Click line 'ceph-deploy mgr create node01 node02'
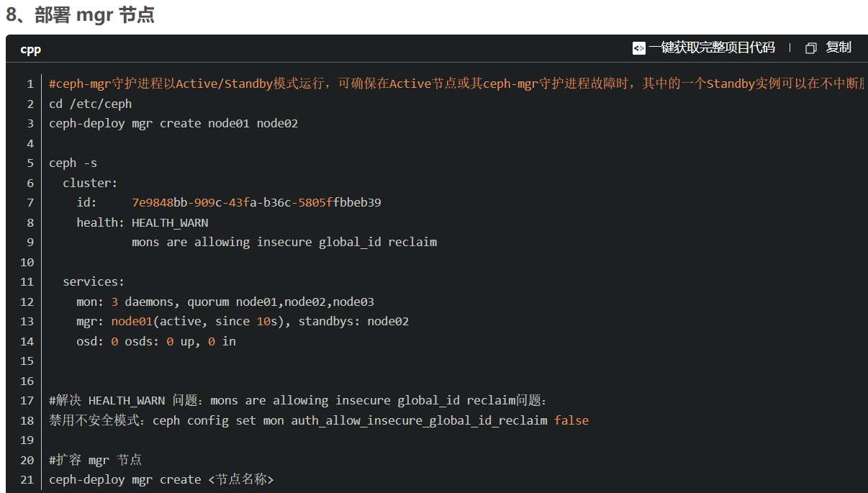This screenshot has height=493, width=868. [173, 123]
